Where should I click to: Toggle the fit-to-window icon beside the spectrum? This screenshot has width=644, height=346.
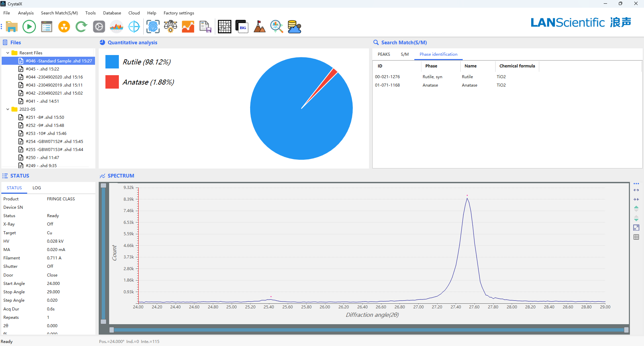pyautogui.click(x=636, y=228)
